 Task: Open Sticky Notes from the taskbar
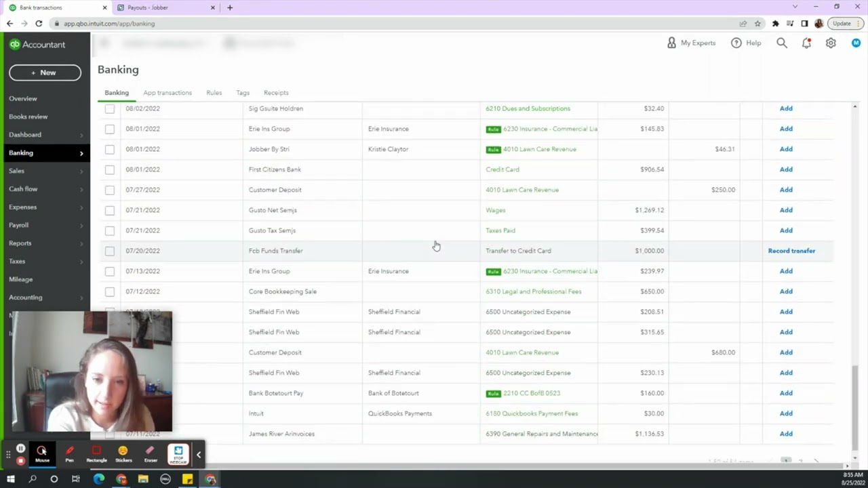pos(188,479)
